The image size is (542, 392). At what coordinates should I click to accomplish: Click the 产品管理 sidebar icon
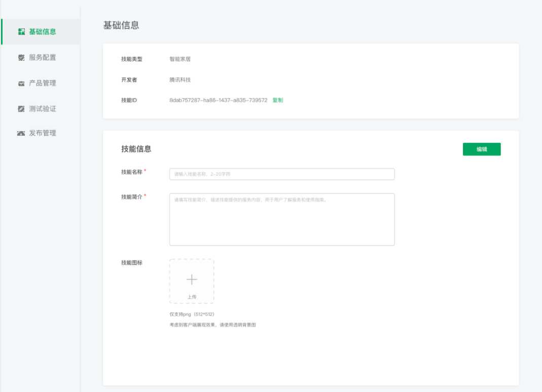coord(21,84)
